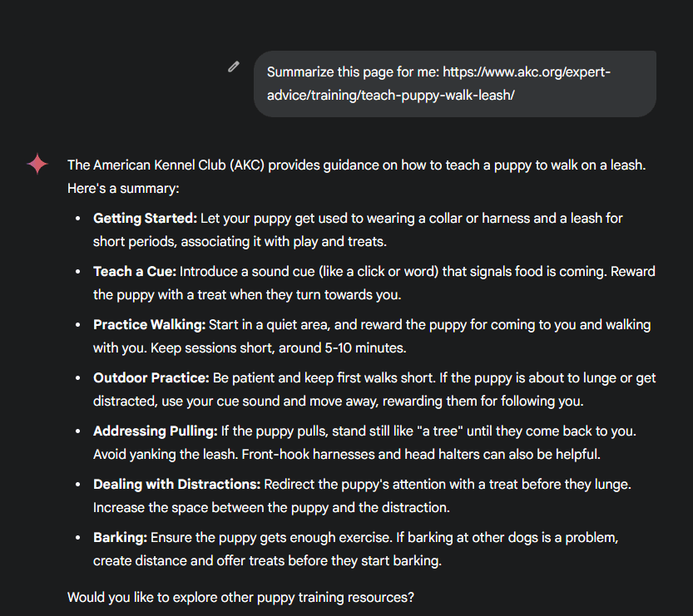Click the "Practice Walking:" bold heading
The height and width of the screenshot is (616, 693).
click(x=149, y=324)
